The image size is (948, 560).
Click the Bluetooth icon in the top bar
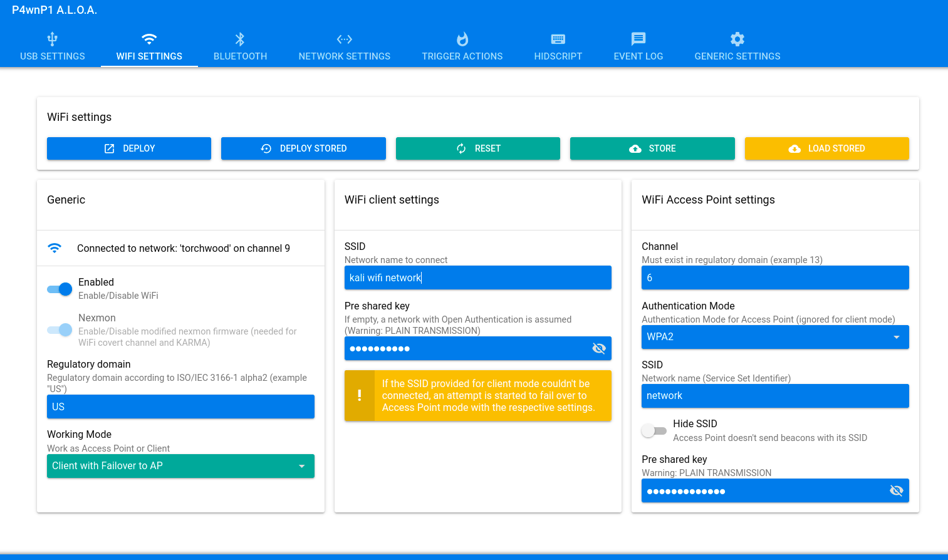[x=240, y=39]
